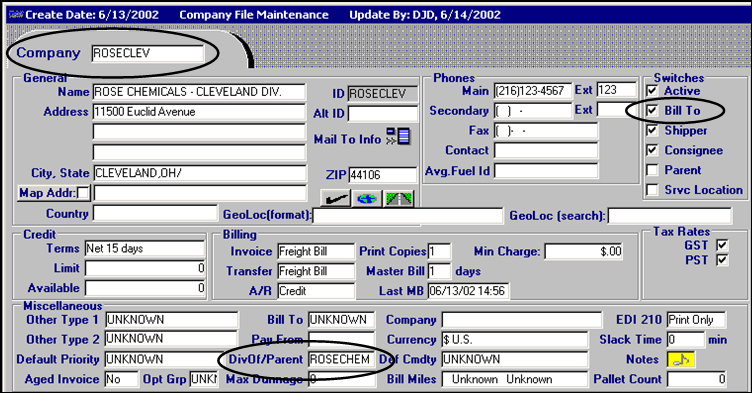752x393 pixels.
Task: Click the Name field with ROSE CHEMICALS
Action: click(199, 92)
